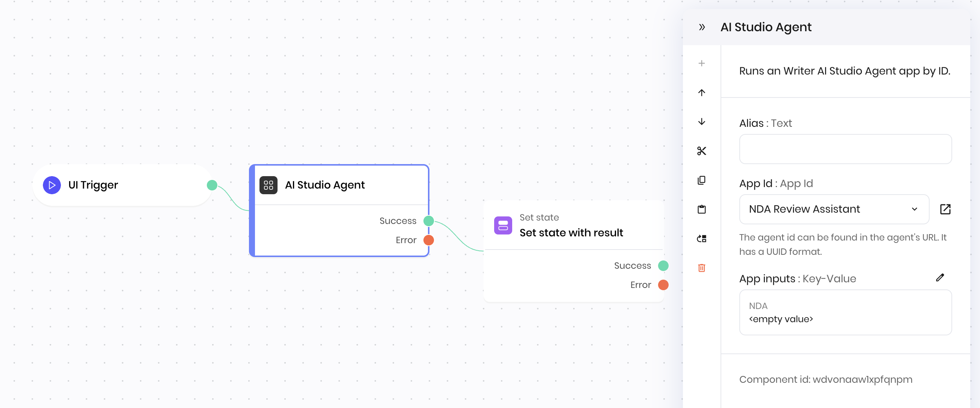Collapse the settings panel with the double-chevron icon

(x=702, y=27)
